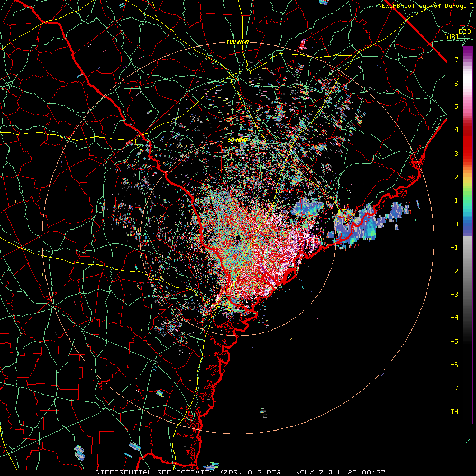
Task: Click the "-7" value on the color scale
Action: pyautogui.click(x=454, y=388)
